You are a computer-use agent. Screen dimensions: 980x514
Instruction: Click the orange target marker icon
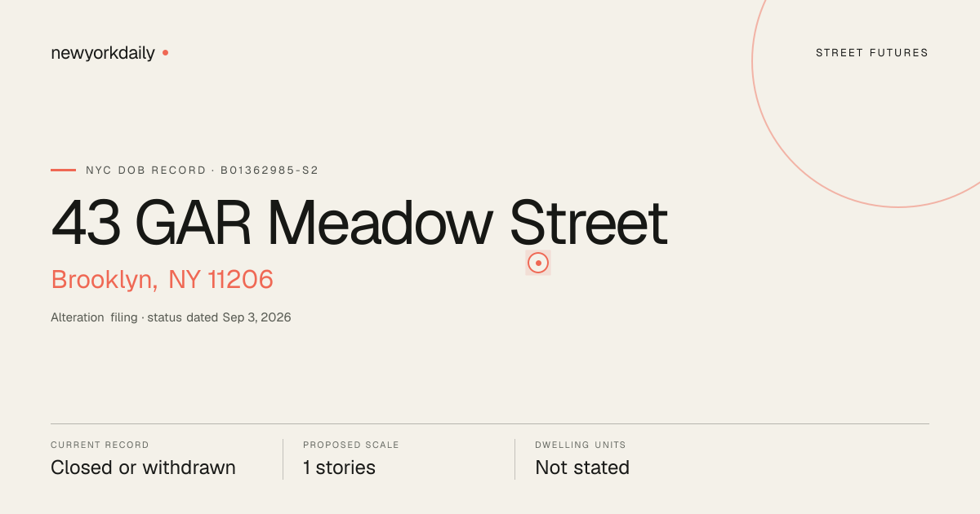pyautogui.click(x=538, y=263)
